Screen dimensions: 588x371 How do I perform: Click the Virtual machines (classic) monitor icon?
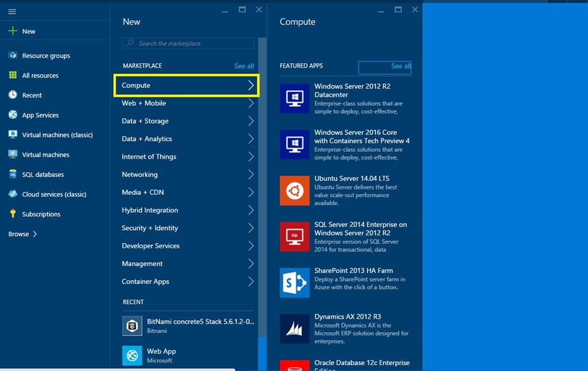click(13, 134)
